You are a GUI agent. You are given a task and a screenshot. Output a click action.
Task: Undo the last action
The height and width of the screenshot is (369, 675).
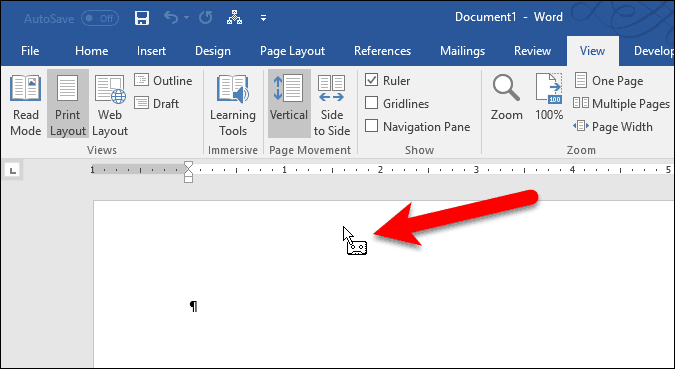tap(171, 18)
